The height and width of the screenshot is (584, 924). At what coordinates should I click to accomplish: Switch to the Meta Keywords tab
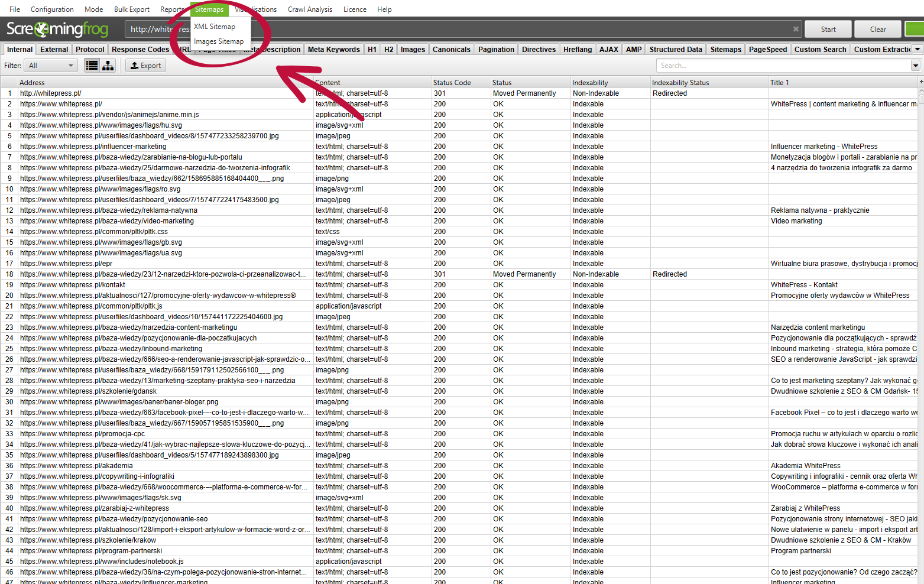point(333,49)
